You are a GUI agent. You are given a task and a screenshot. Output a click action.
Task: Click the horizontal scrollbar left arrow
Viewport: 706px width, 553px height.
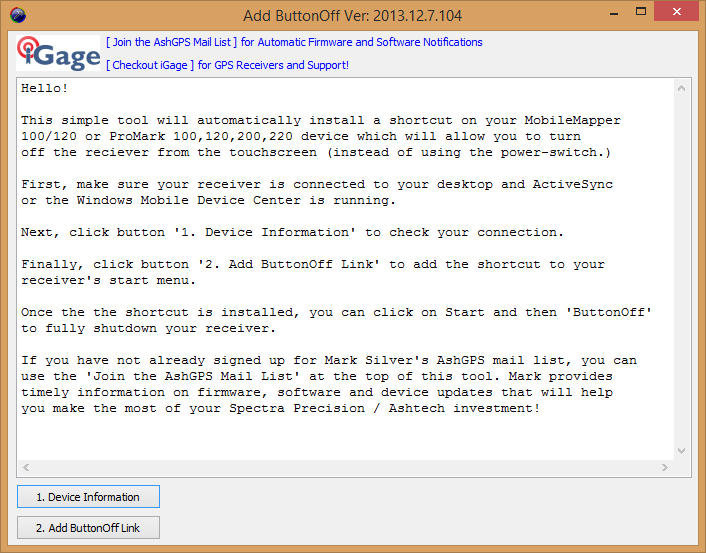tap(26, 467)
